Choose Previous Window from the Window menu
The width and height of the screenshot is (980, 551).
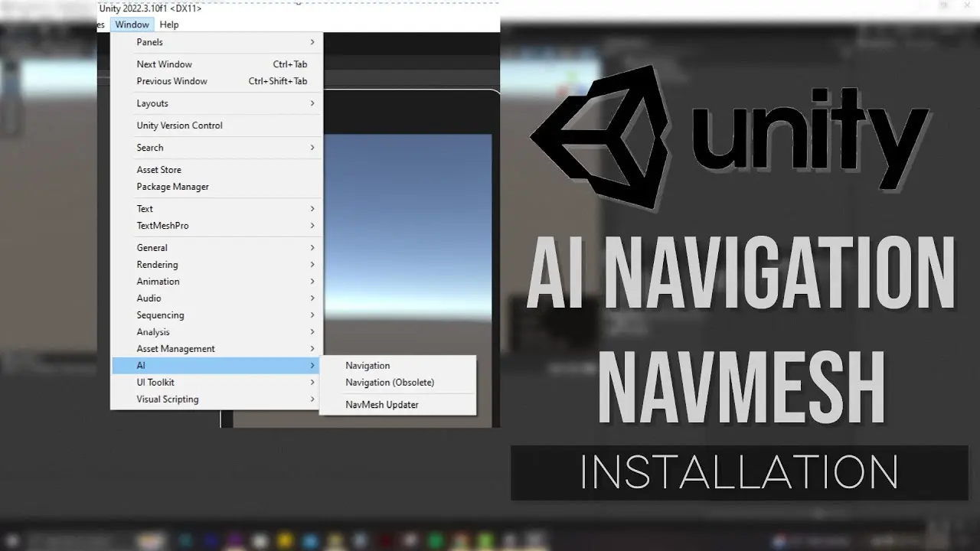click(x=217, y=81)
